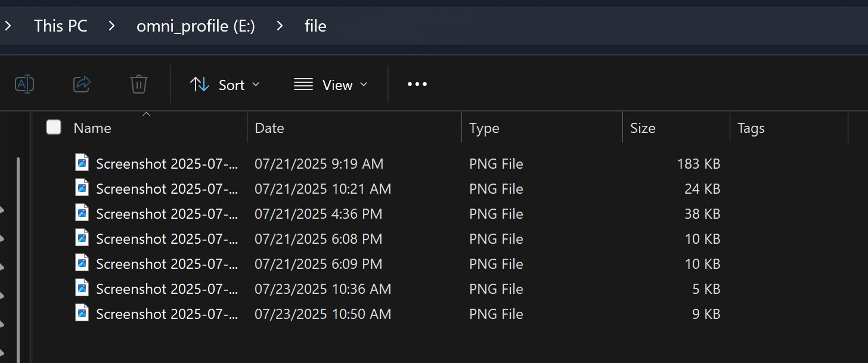Image resolution: width=868 pixels, height=363 pixels.
Task: Sort by the Name column header
Action: click(x=92, y=128)
